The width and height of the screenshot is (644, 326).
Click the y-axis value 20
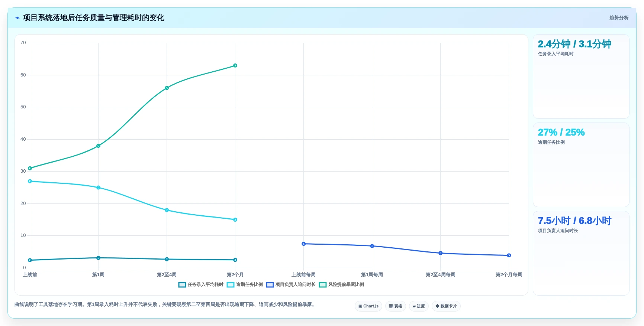pyautogui.click(x=23, y=203)
